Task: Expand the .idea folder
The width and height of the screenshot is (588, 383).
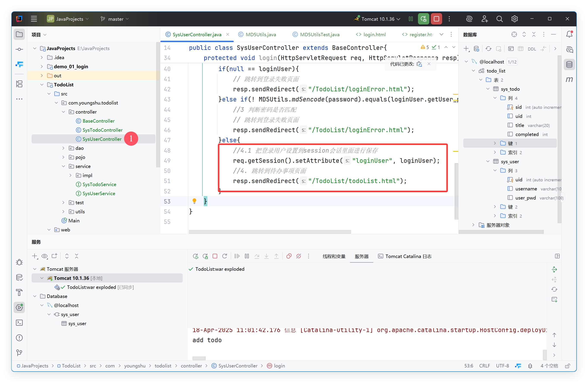Action: click(x=42, y=57)
